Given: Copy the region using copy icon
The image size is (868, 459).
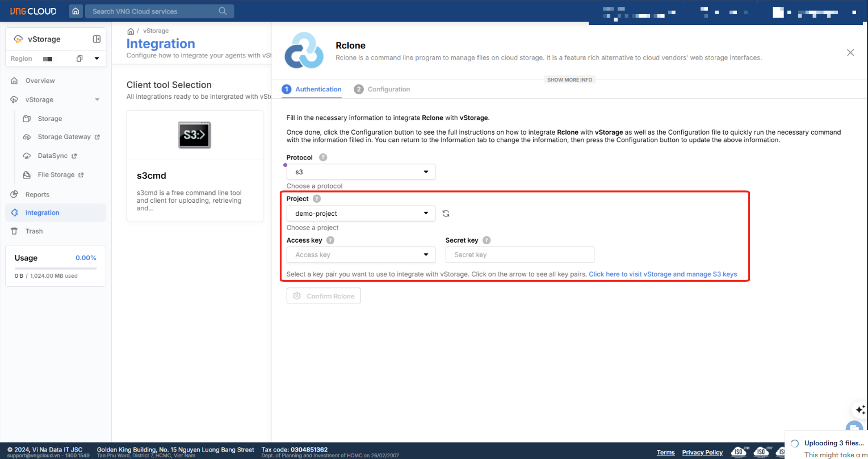Looking at the screenshot, I should point(80,59).
